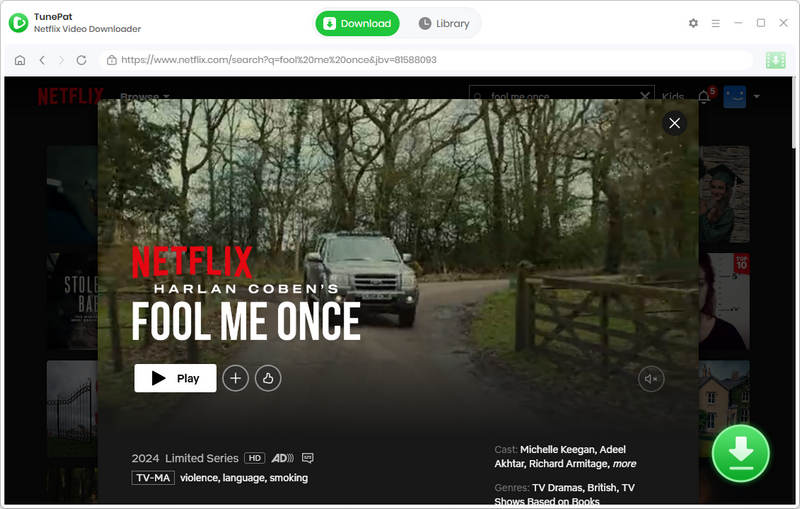The height and width of the screenshot is (509, 800).
Task: Click the TV-MA rating badge
Action: click(153, 478)
